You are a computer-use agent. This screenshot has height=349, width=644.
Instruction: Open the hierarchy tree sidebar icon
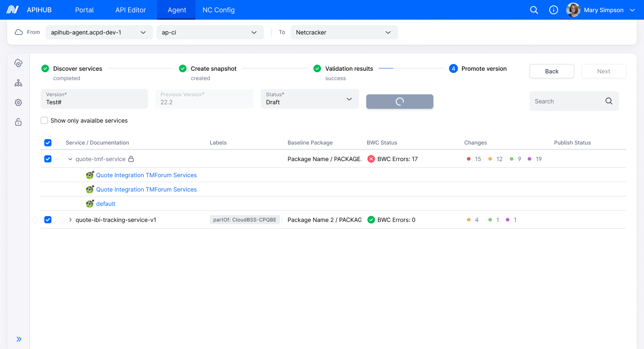pyautogui.click(x=18, y=83)
